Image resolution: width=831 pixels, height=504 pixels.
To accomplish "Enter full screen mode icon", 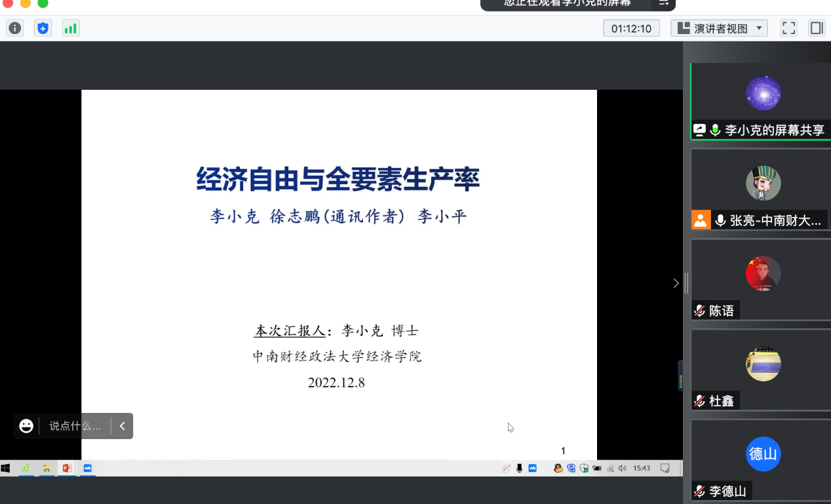I will click(x=788, y=28).
